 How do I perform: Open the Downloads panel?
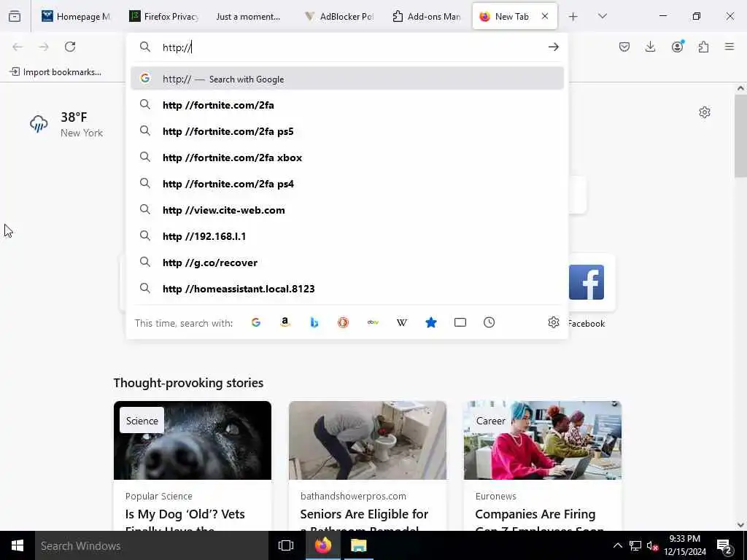pos(650,47)
